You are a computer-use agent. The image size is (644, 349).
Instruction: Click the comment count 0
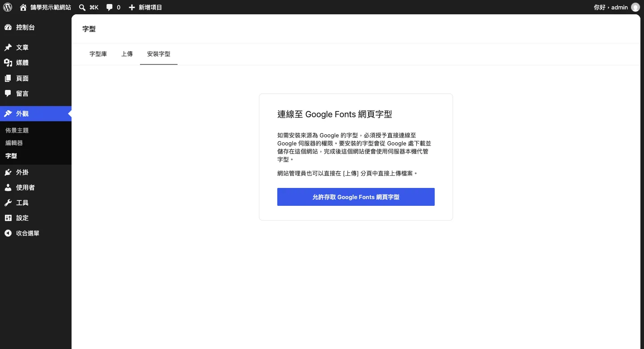[119, 7]
